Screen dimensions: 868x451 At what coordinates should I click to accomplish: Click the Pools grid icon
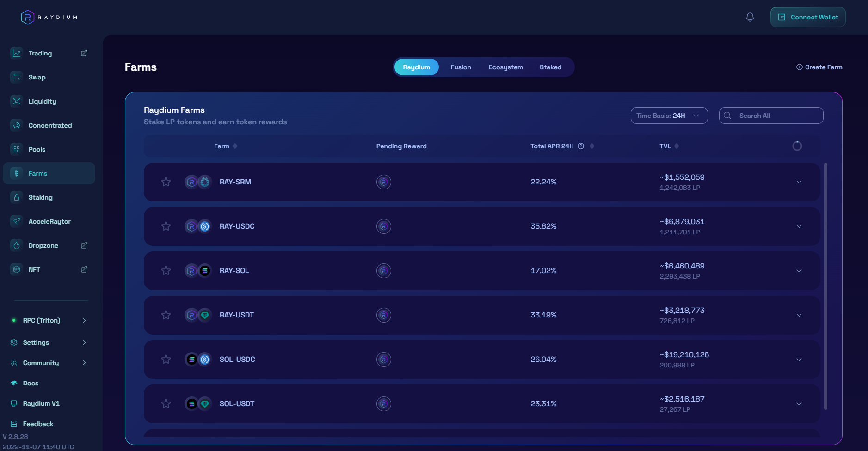pyautogui.click(x=17, y=149)
